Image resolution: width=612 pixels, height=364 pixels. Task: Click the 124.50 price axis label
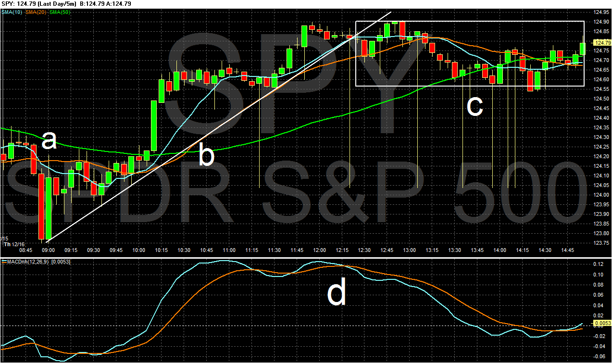pos(601,99)
